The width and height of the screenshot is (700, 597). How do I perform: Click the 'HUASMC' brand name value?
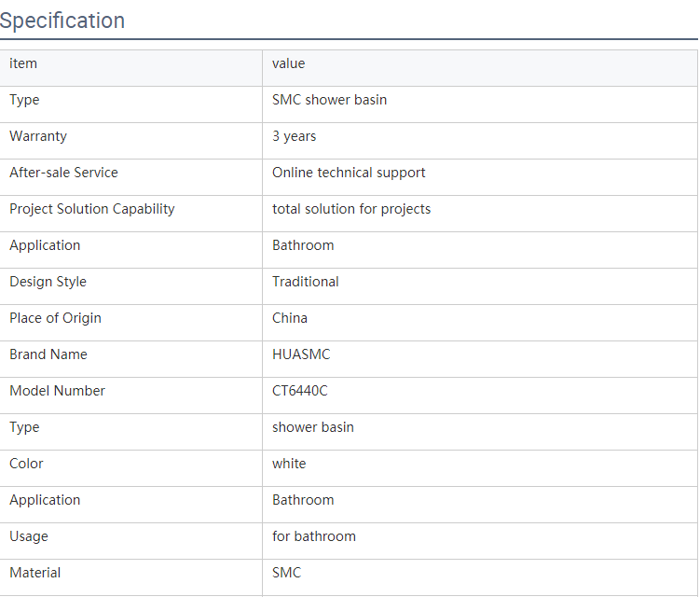click(x=301, y=354)
